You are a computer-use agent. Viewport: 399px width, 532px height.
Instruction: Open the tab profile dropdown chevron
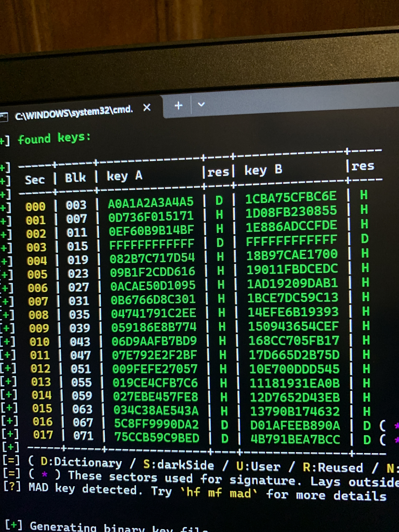201,104
